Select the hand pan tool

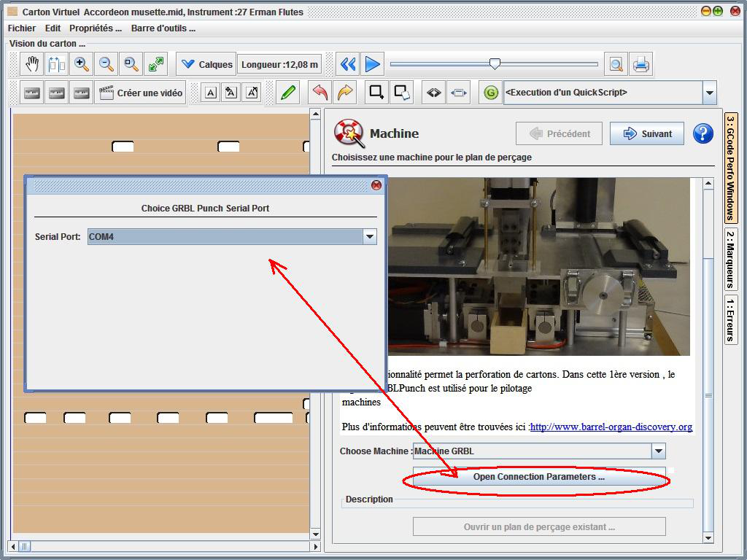tap(32, 64)
